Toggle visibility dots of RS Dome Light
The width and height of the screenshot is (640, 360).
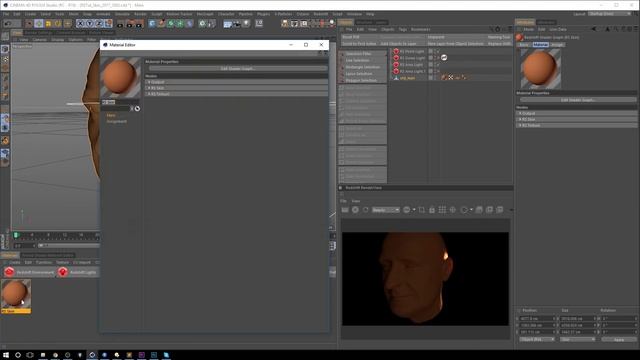point(435,58)
